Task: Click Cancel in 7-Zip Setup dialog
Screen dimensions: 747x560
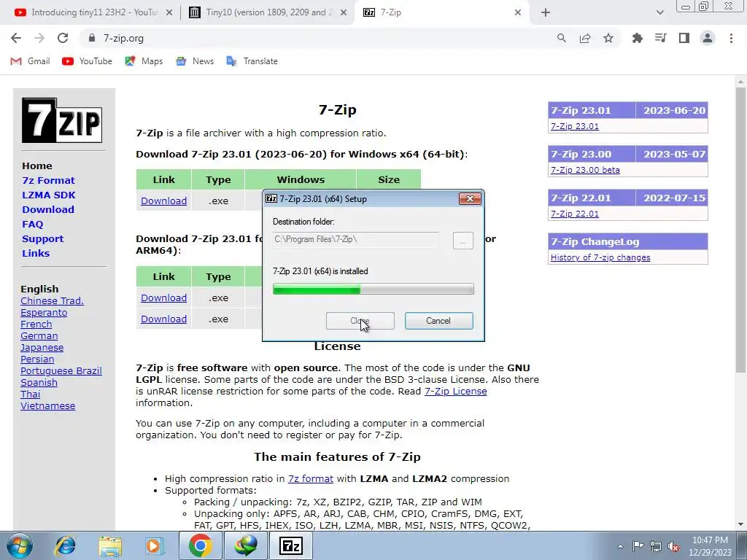Action: (x=438, y=321)
